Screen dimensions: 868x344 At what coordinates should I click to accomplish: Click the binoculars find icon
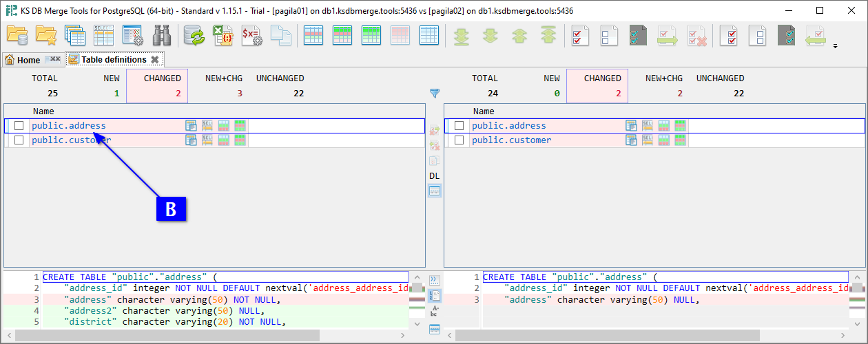point(162,35)
